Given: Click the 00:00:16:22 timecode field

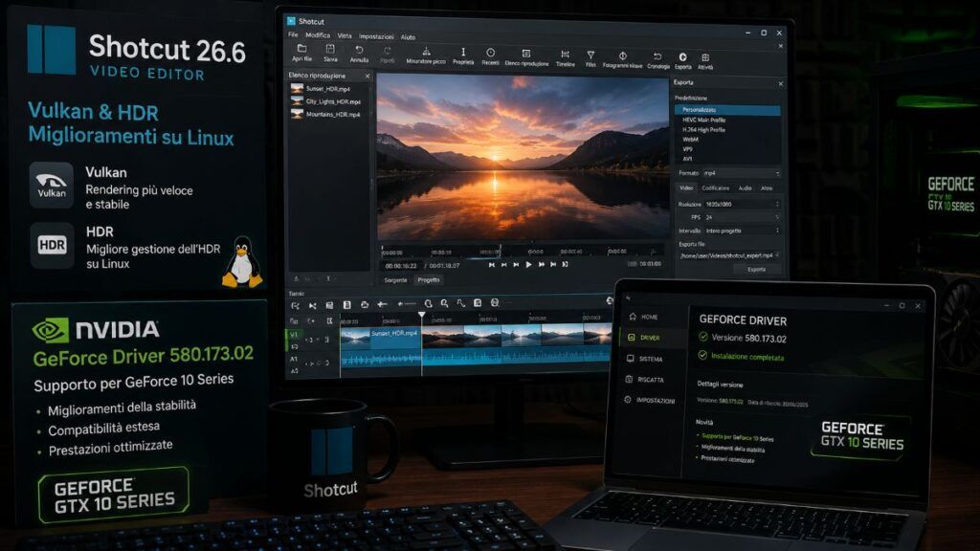Looking at the screenshot, I should tap(401, 266).
